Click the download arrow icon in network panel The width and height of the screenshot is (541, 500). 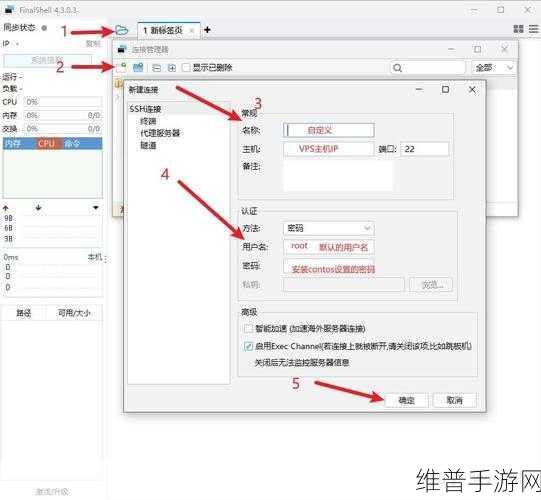coord(38,207)
